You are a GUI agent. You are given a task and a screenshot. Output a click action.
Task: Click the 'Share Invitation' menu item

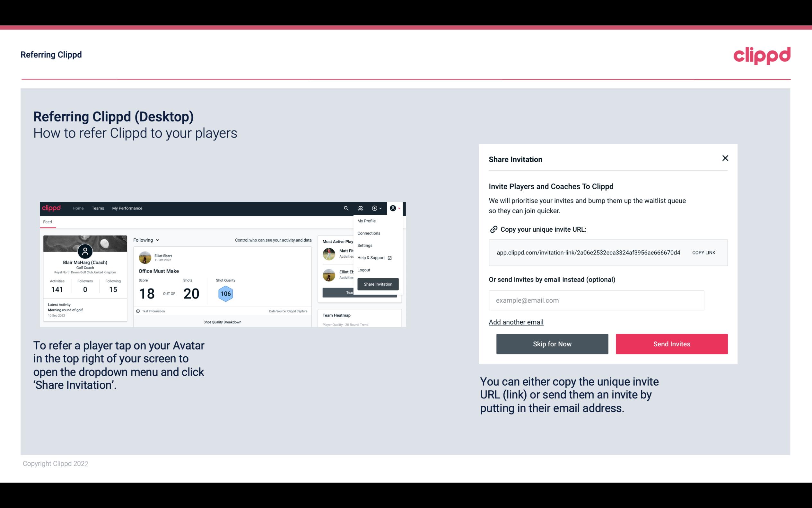(378, 284)
